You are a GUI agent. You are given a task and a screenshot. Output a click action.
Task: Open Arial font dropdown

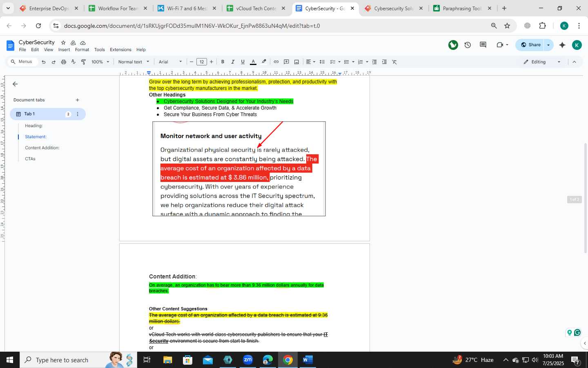170,62
